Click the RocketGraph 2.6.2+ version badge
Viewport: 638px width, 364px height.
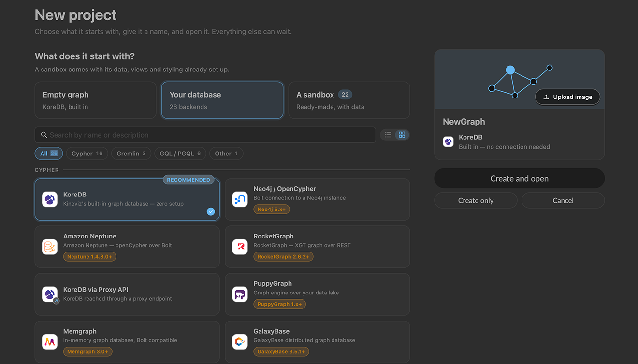tap(283, 257)
